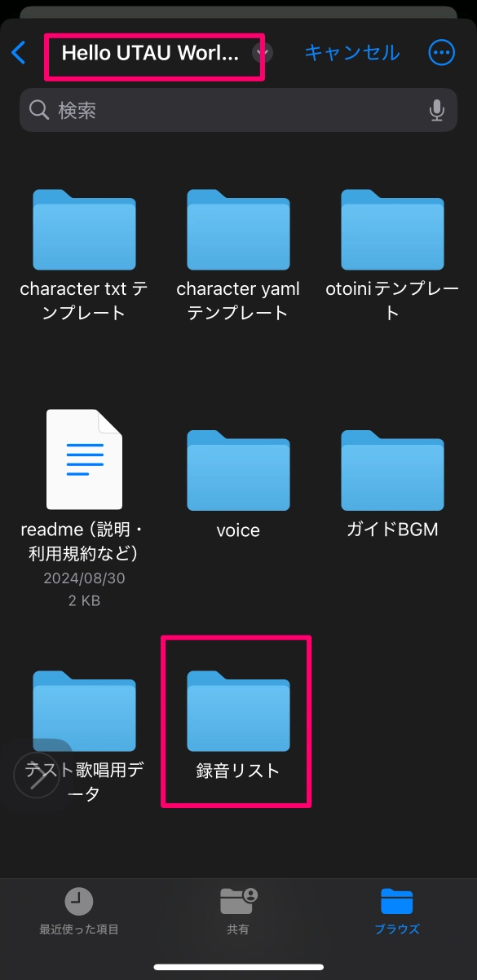Switch to the ブラウズ tab
477x980 pixels.
tap(397, 911)
